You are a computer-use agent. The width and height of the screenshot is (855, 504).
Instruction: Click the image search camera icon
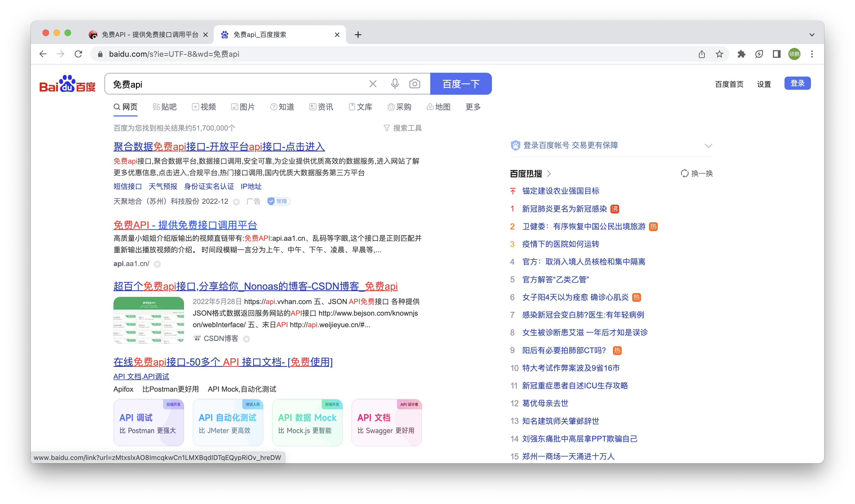coord(415,84)
